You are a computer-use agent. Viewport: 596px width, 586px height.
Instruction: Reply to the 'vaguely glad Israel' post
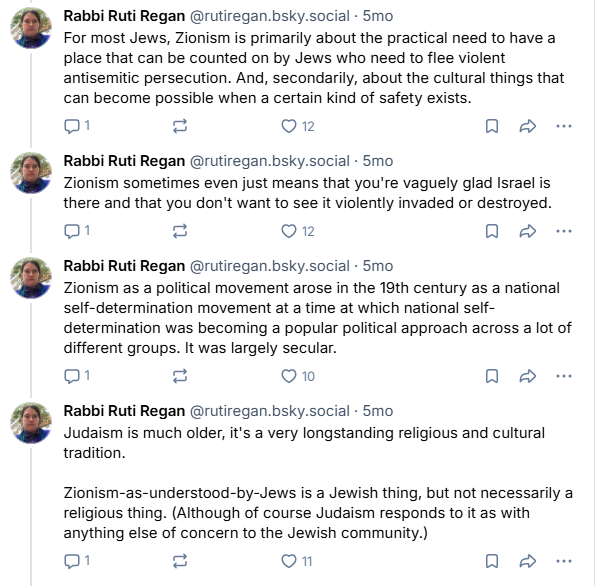[77, 231]
